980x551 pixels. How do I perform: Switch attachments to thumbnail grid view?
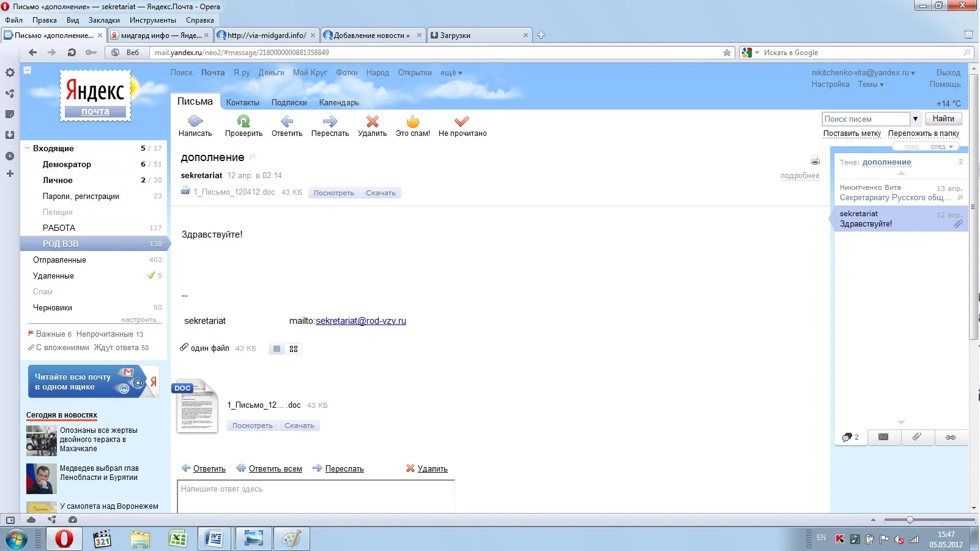pos(294,348)
